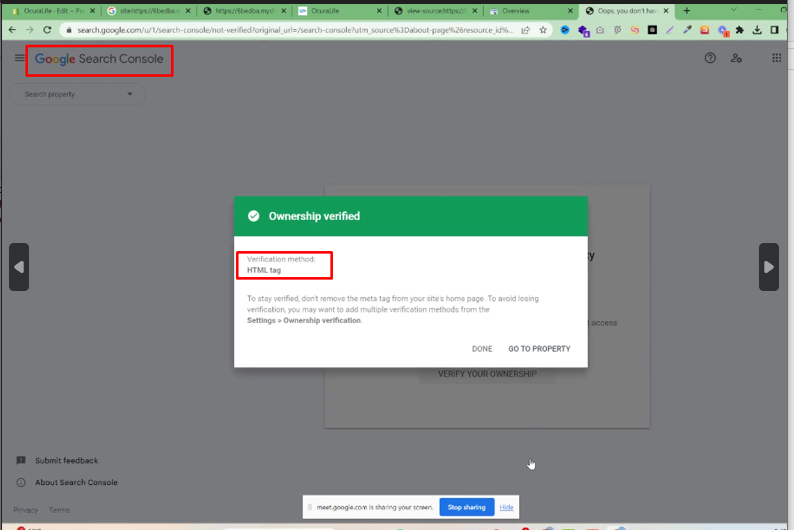Image resolution: width=794 pixels, height=530 pixels.
Task: Click VERIFY YOUR OWNERSHIP button behind dialog
Action: tap(487, 374)
